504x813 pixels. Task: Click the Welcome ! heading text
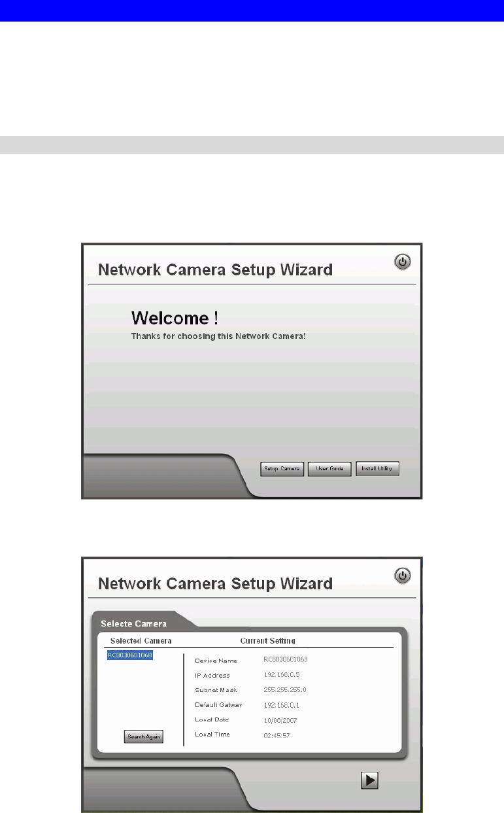click(175, 319)
